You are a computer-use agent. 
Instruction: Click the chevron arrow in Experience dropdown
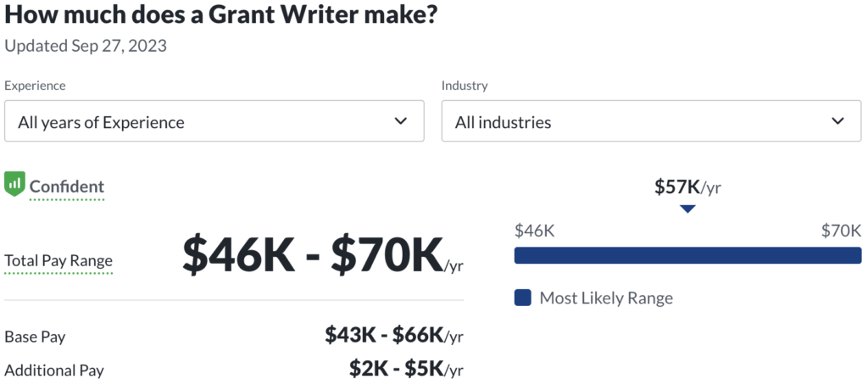click(401, 120)
